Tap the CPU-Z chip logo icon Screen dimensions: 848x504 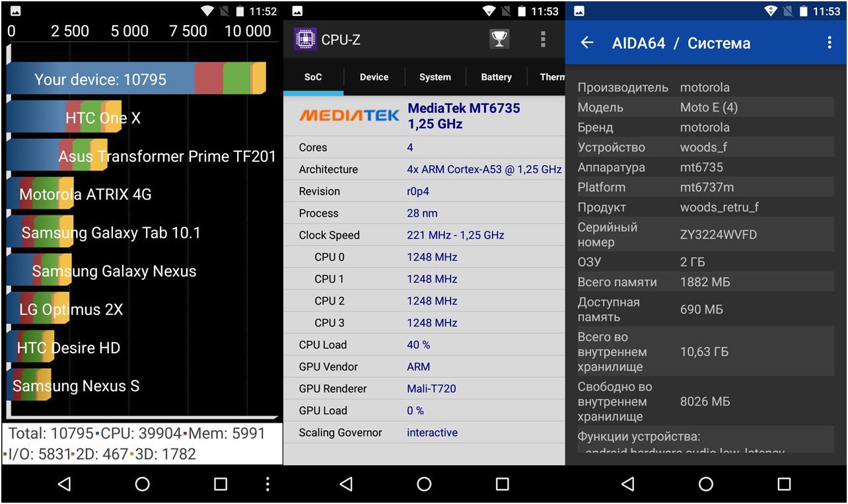pyautogui.click(x=305, y=40)
